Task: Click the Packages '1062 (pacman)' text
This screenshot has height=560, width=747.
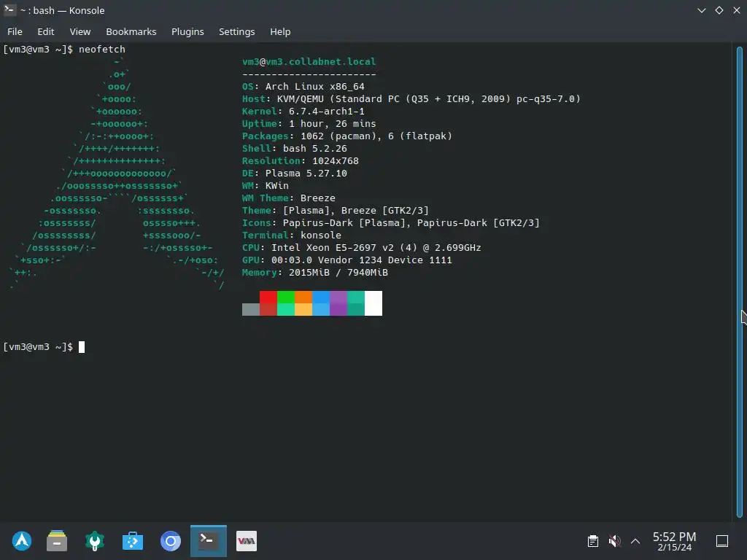Action: point(341,136)
